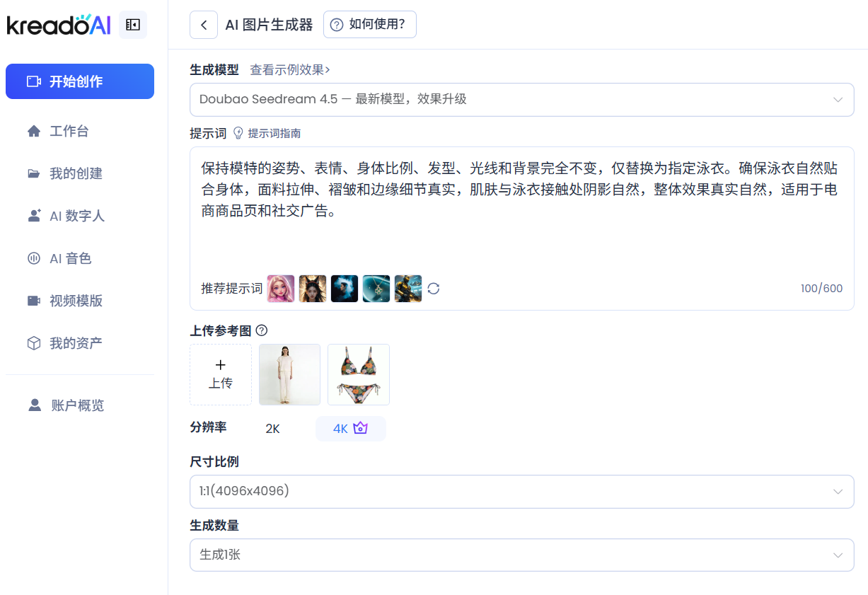Open 我的资产 in sidebar
868x595 pixels.
click(x=75, y=344)
